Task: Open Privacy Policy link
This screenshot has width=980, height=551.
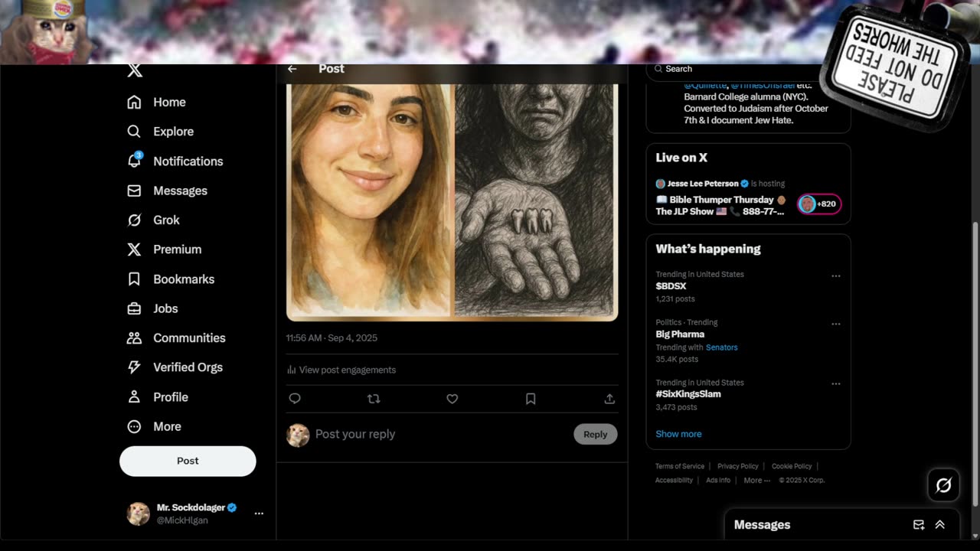Action: (738, 466)
